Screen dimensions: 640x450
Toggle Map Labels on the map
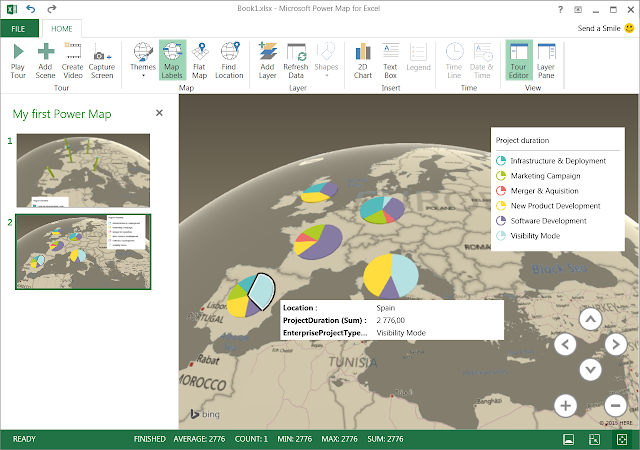point(172,60)
